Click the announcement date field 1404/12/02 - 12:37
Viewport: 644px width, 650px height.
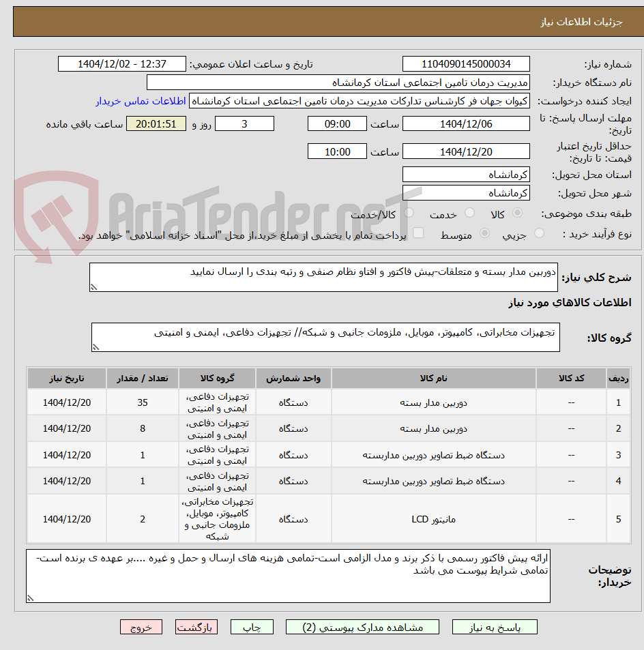pyautogui.click(x=122, y=64)
